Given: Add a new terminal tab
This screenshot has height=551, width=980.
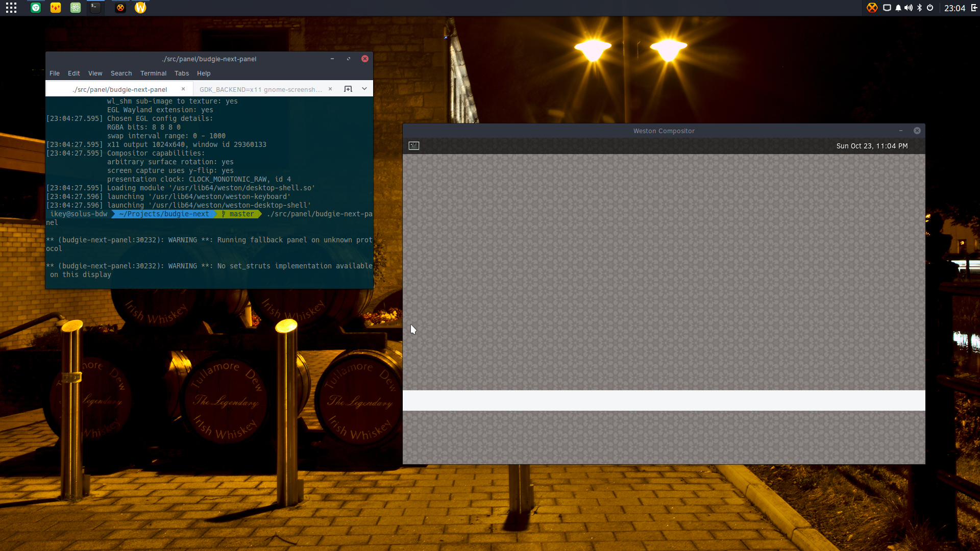Looking at the screenshot, I should (x=348, y=89).
